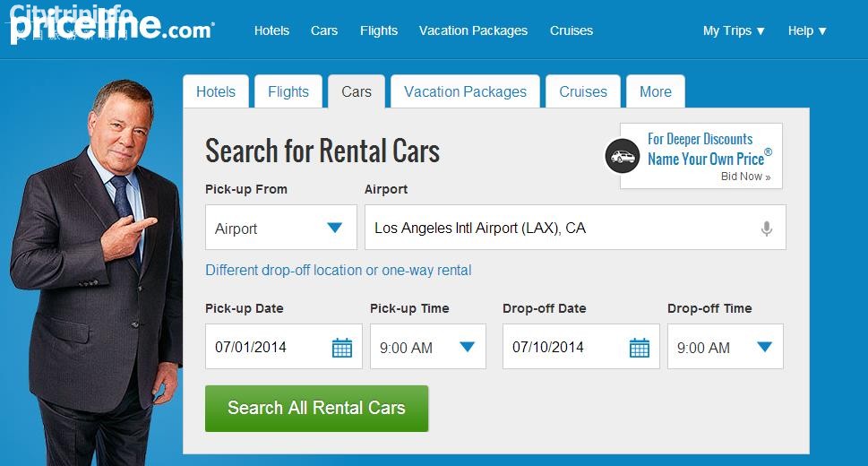Screen dimensions: 868x466
Task: Click the car icon beside Name Your Own Price
Action: (623, 156)
